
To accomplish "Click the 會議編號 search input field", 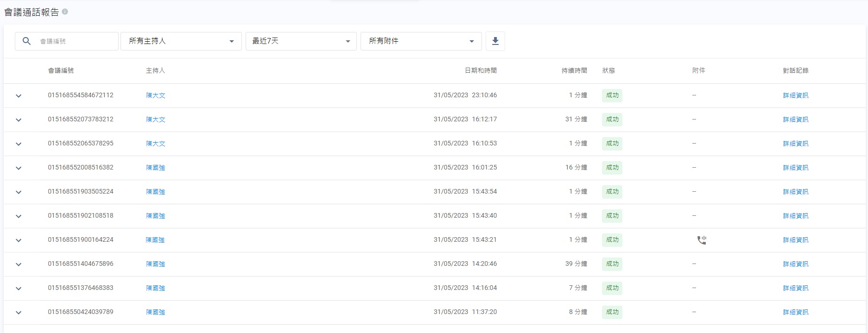I will [x=76, y=41].
